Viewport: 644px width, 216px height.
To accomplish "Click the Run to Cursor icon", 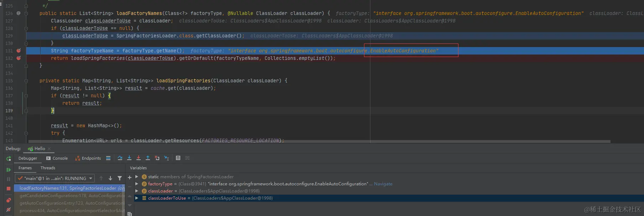I will pyautogui.click(x=166, y=158).
